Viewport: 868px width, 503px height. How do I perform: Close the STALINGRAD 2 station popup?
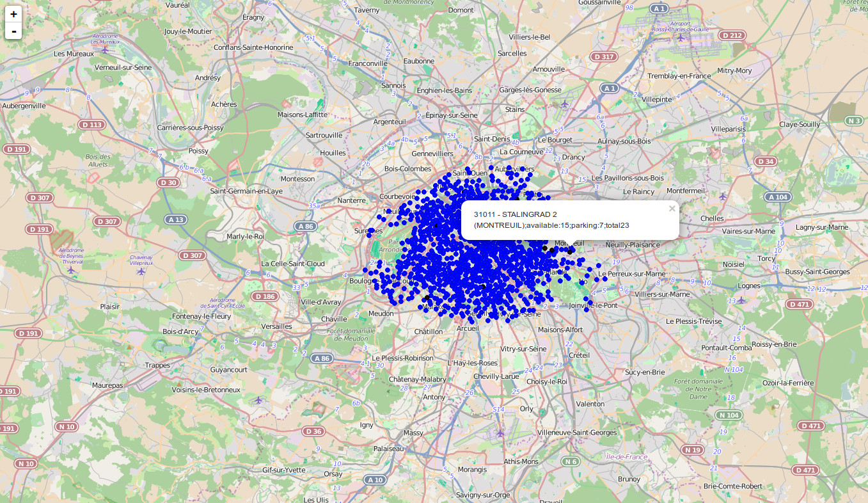click(672, 208)
